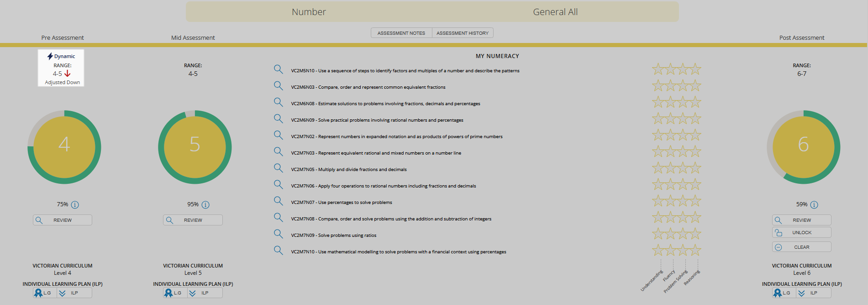Click magnifier icon beside VC2M7N05 multiply and divide
Image resolution: width=868 pixels, height=305 pixels.
[x=278, y=168]
